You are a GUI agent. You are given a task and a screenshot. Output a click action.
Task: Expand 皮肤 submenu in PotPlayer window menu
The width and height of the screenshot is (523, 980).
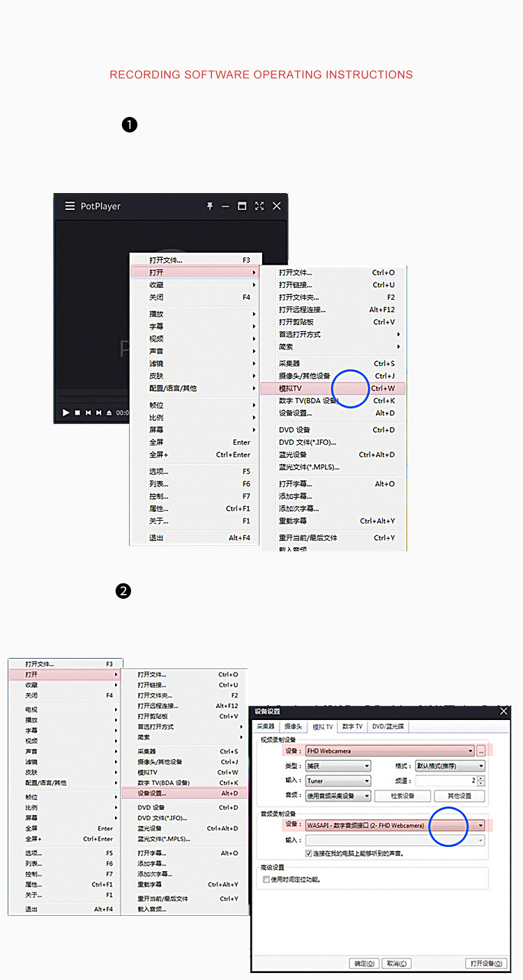click(x=195, y=376)
